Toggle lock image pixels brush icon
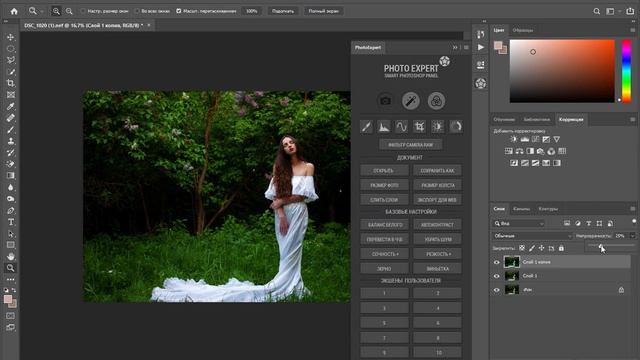The height and width of the screenshot is (360, 640). [x=532, y=248]
